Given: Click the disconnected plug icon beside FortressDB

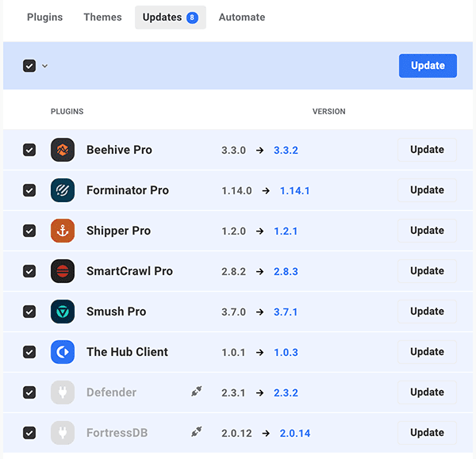Looking at the screenshot, I should click(197, 432).
